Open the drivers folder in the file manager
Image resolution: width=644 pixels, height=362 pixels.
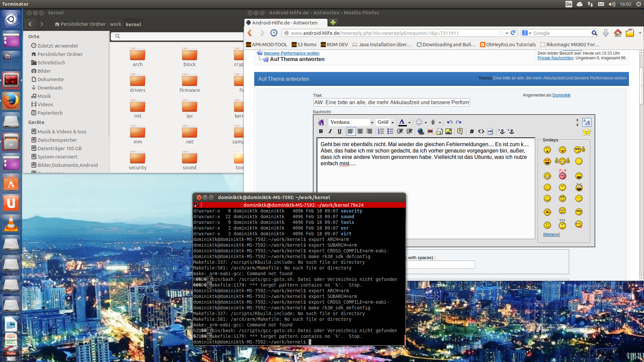tap(138, 83)
